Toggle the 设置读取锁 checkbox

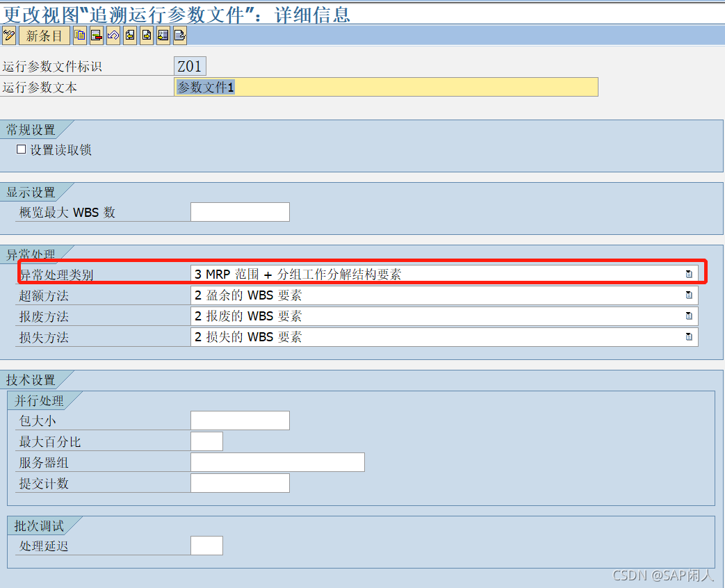[x=21, y=149]
